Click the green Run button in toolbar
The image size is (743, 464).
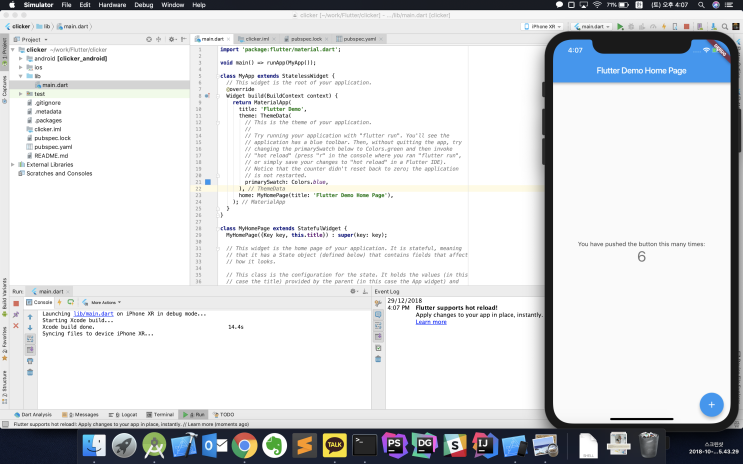(x=620, y=26)
